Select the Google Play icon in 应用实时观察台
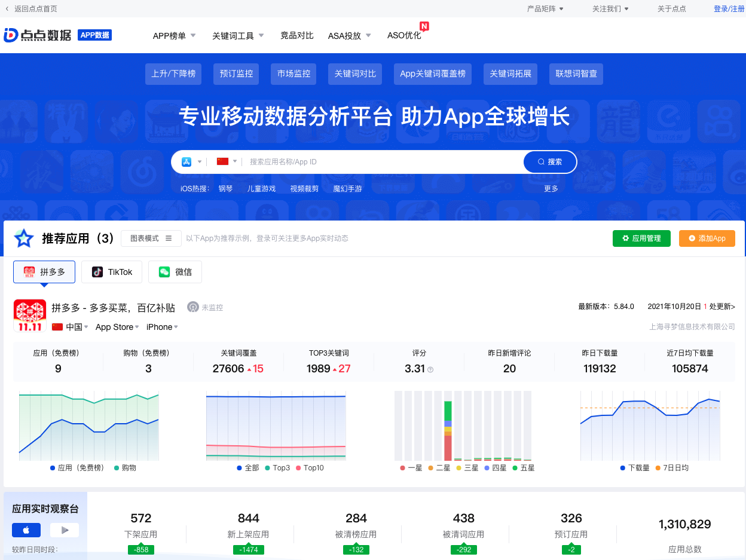746x560 pixels. [x=65, y=530]
